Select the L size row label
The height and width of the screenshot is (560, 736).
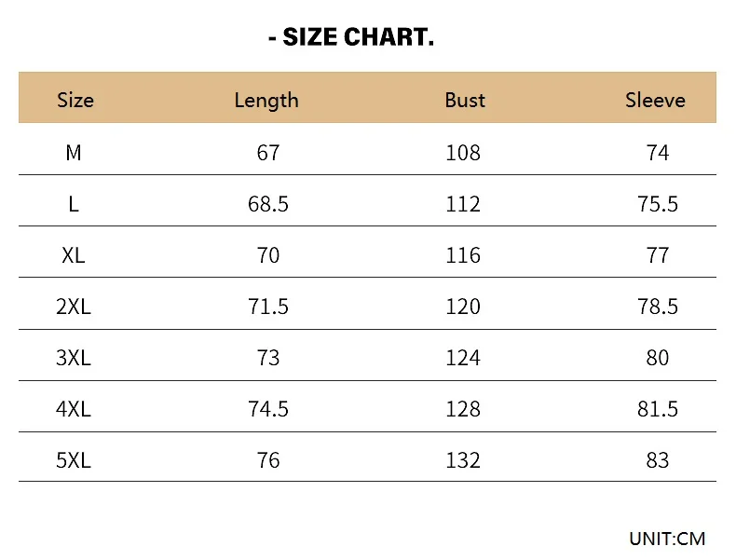click(74, 203)
